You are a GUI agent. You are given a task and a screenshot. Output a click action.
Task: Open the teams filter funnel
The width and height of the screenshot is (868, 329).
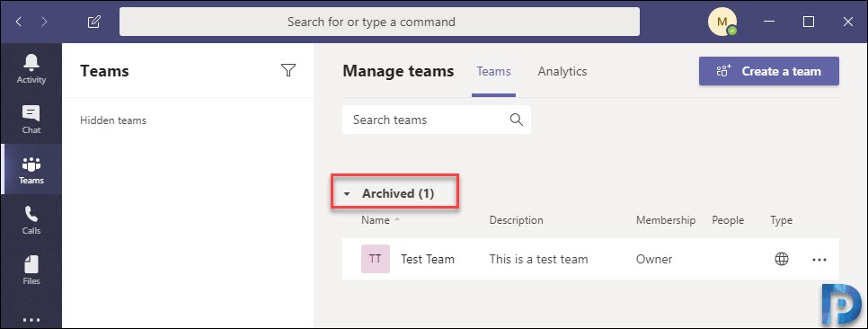click(x=288, y=70)
